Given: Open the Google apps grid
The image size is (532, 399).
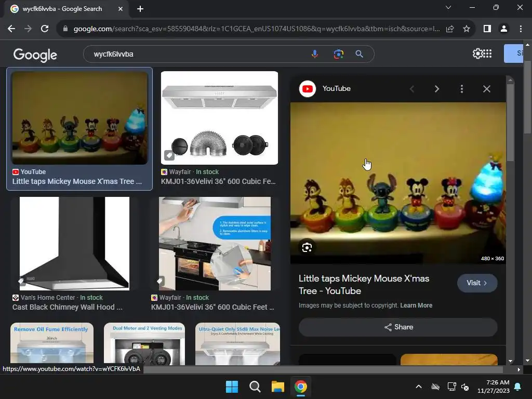Looking at the screenshot, I should pos(487,54).
